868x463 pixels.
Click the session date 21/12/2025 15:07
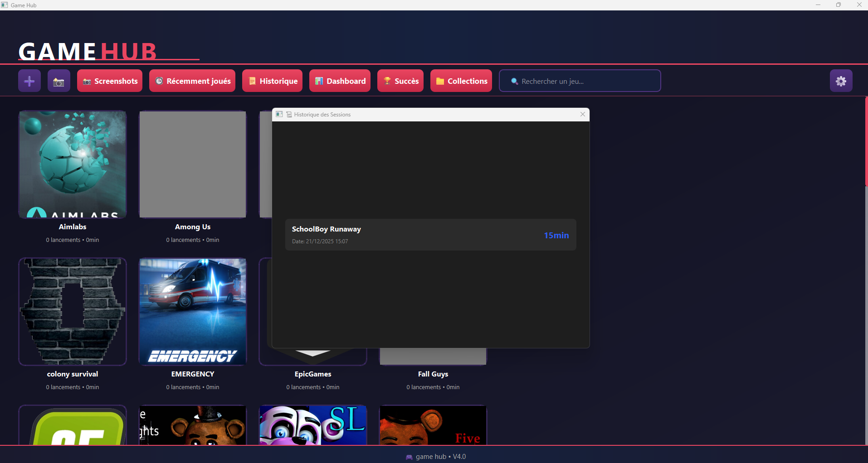click(320, 241)
